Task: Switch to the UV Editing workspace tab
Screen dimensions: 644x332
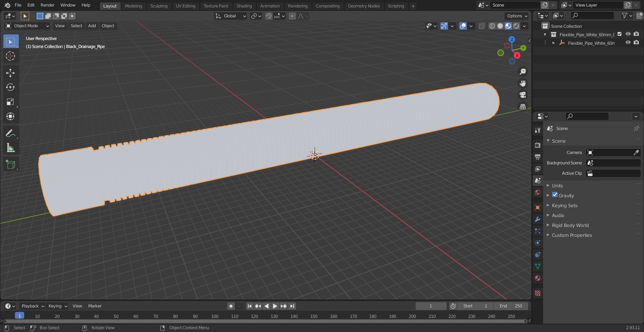Action: (x=185, y=6)
